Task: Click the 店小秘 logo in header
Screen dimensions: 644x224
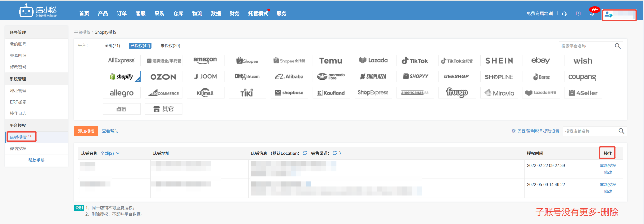Action: (38, 11)
